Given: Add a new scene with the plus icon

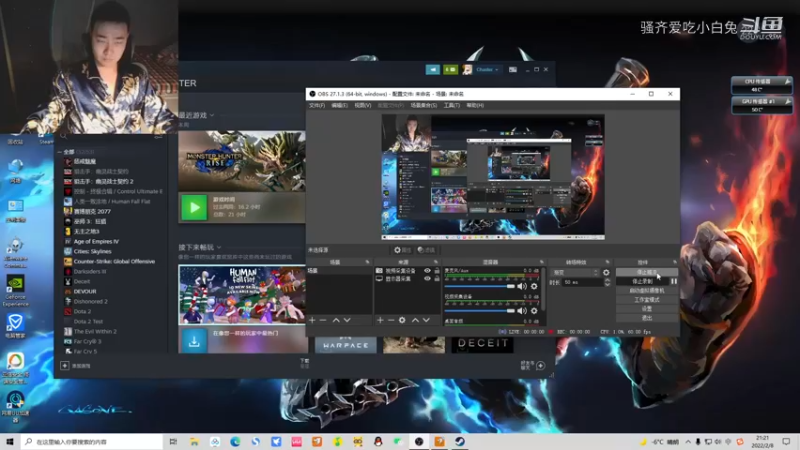Looking at the screenshot, I should click(x=312, y=320).
